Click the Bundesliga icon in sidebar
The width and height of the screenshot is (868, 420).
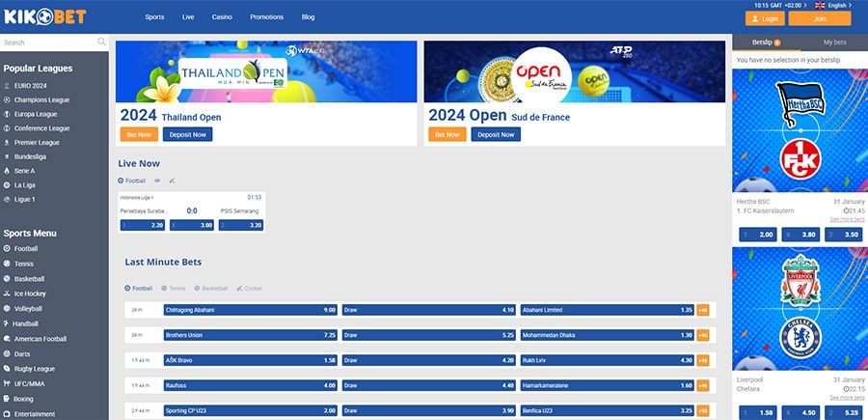[7, 156]
